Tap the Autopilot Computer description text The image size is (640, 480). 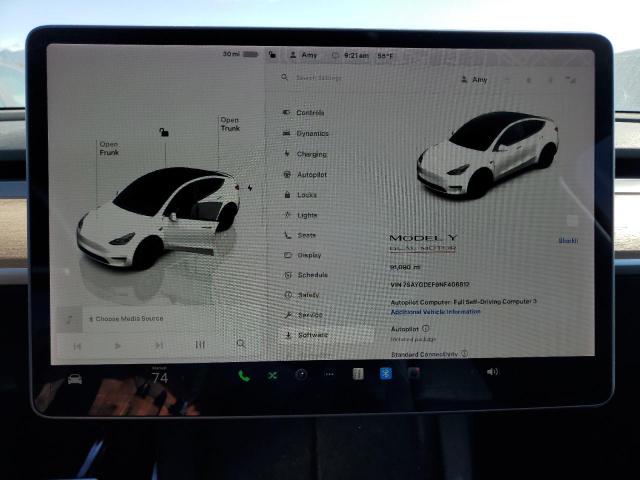464,302
